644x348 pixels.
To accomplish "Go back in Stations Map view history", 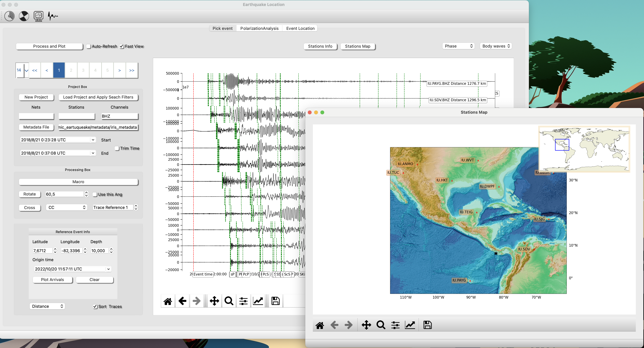I will (x=334, y=325).
